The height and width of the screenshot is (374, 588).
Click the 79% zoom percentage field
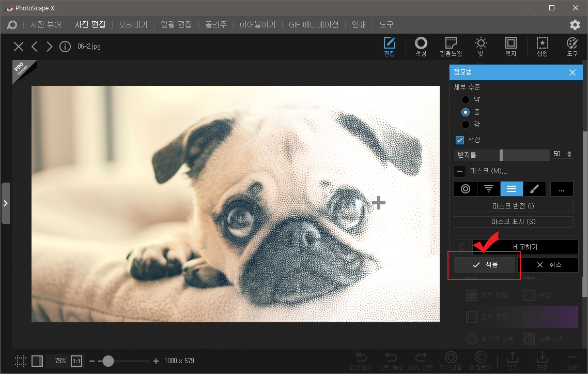[60, 361]
